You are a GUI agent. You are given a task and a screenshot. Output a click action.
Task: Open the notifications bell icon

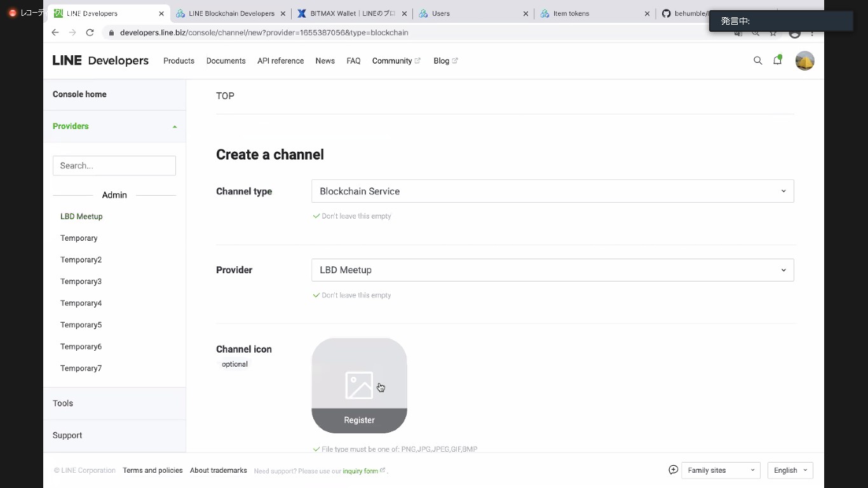[777, 61]
